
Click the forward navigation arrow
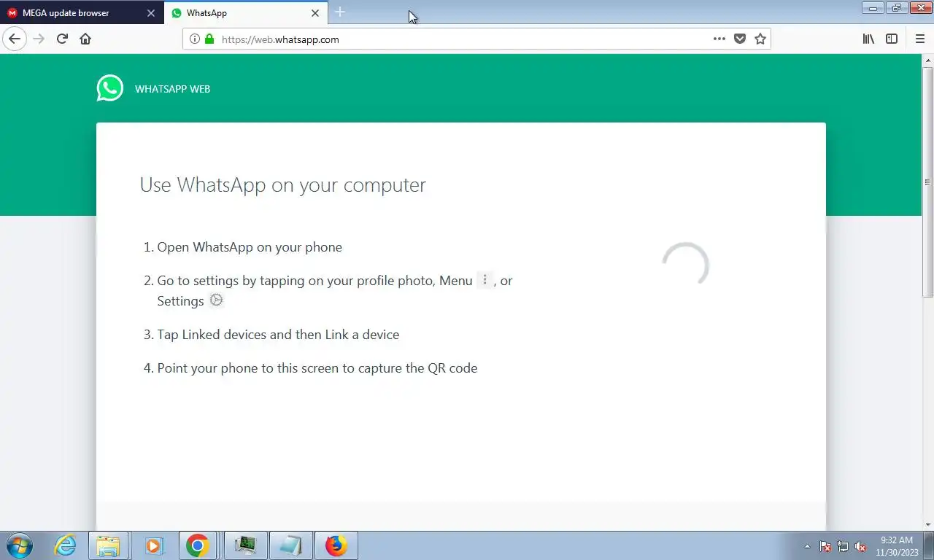coord(39,39)
